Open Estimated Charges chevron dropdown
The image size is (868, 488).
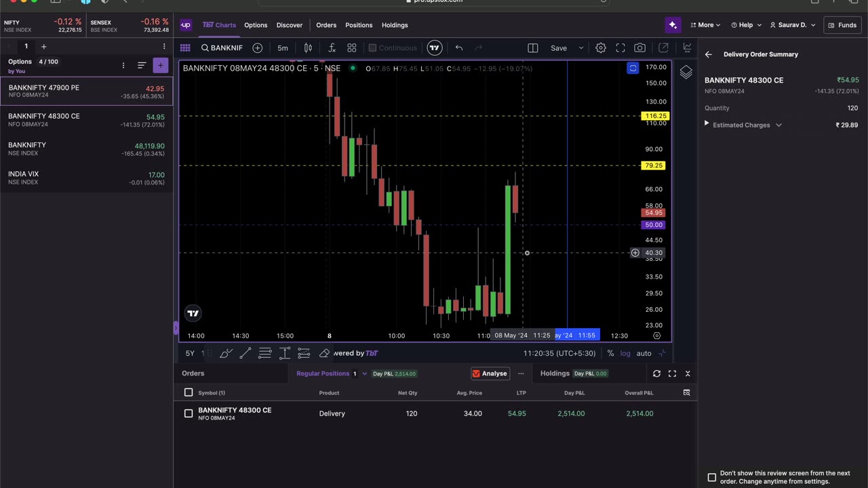click(778, 125)
